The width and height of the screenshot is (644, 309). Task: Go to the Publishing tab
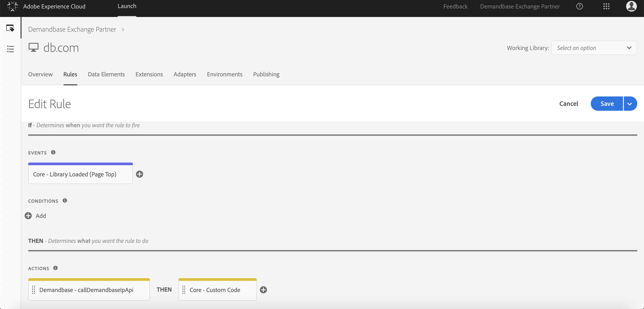[x=266, y=74]
